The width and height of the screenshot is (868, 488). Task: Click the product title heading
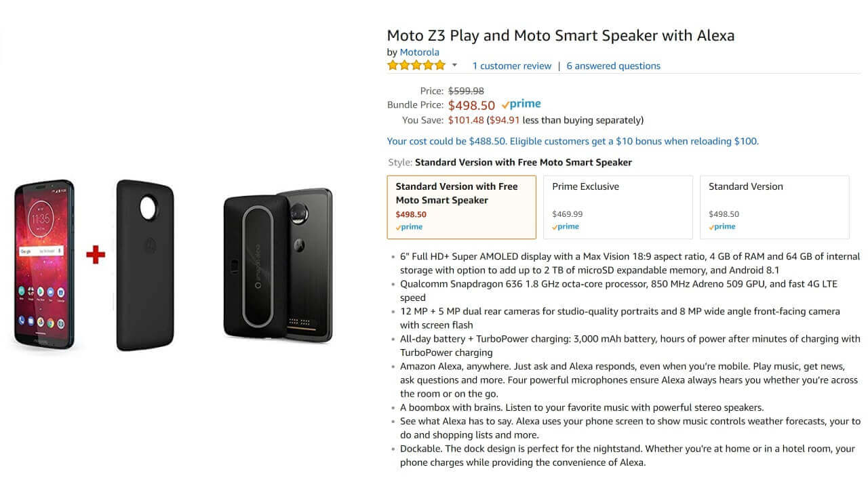click(x=560, y=35)
